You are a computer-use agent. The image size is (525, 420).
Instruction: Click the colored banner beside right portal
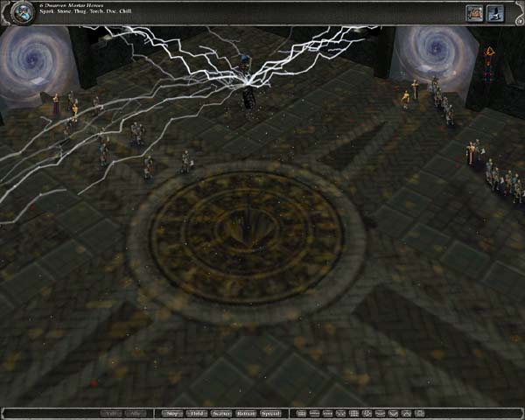[488, 65]
